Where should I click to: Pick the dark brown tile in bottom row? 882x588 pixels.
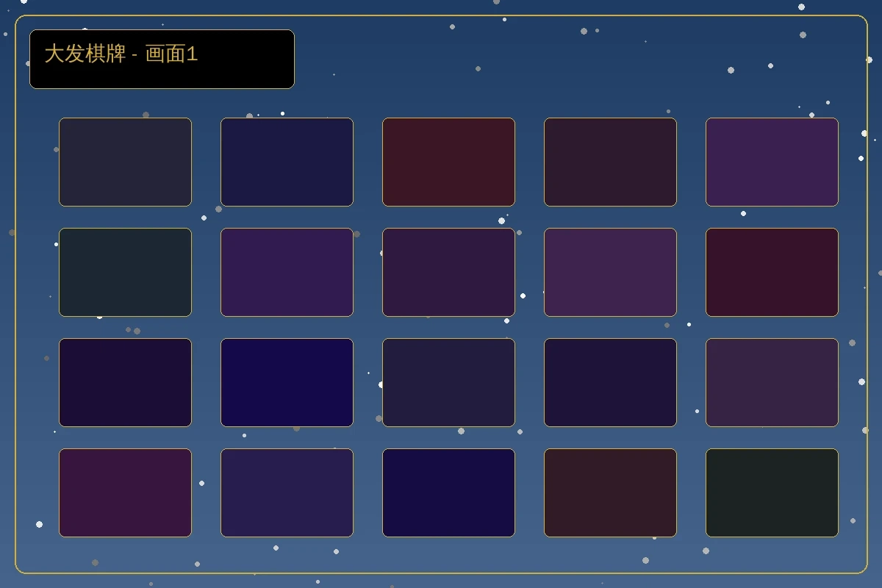610,492
